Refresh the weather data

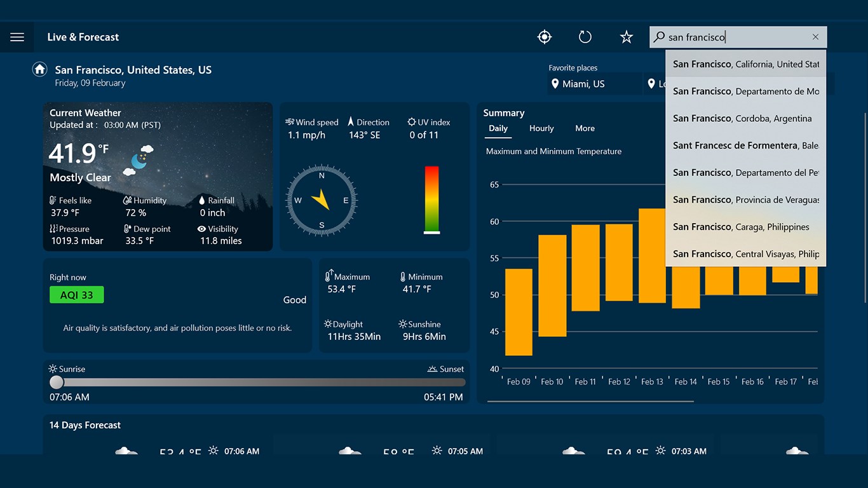pyautogui.click(x=585, y=36)
